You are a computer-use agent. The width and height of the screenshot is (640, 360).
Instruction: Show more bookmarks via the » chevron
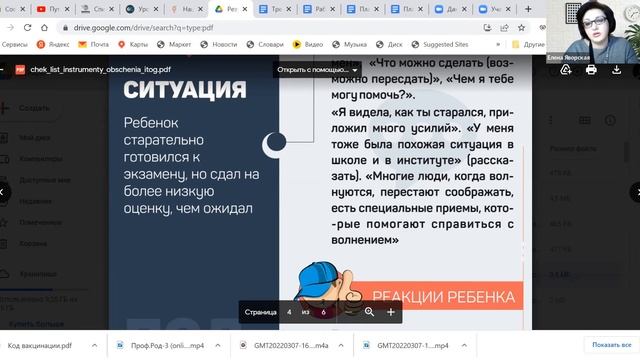pos(498,44)
